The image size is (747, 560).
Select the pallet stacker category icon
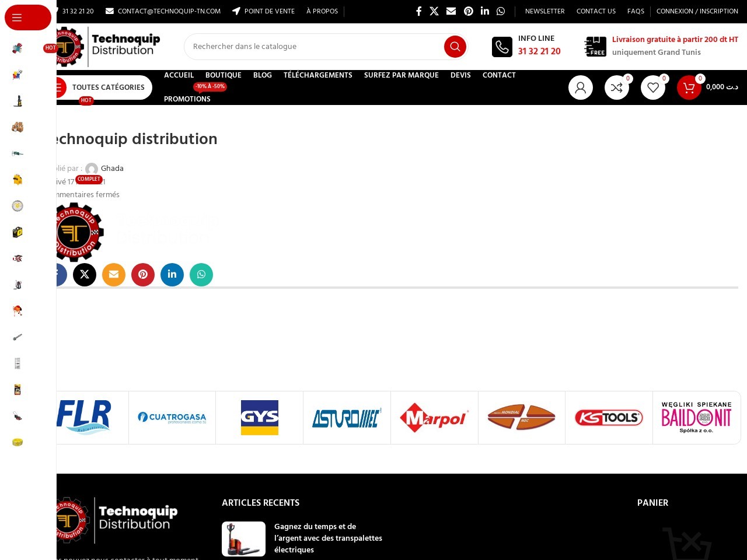click(18, 101)
